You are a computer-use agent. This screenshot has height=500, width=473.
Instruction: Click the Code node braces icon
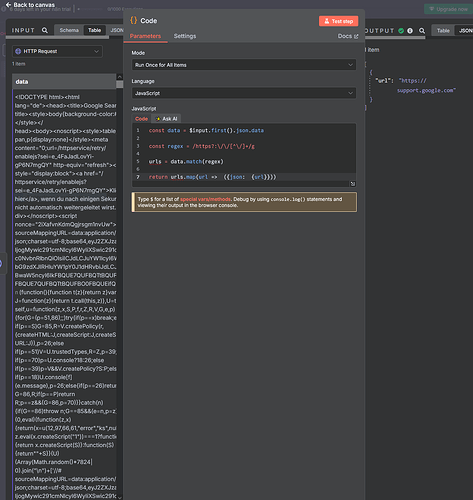point(134,20)
